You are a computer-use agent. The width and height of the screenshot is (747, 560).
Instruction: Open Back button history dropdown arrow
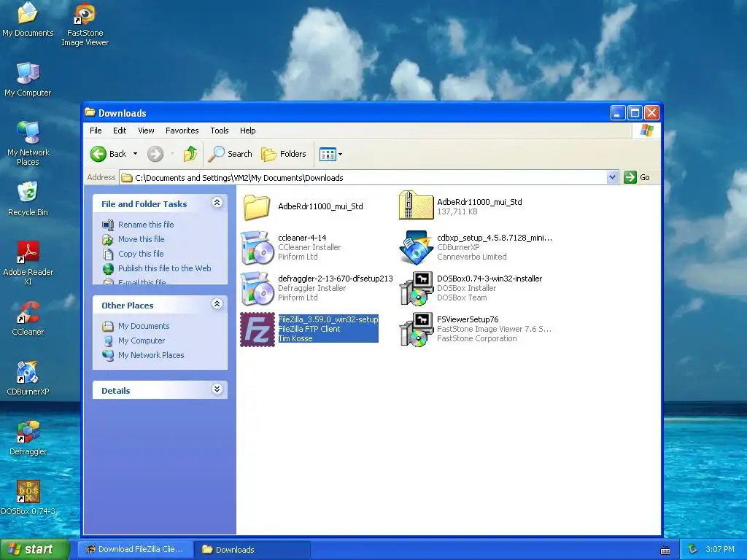(135, 154)
